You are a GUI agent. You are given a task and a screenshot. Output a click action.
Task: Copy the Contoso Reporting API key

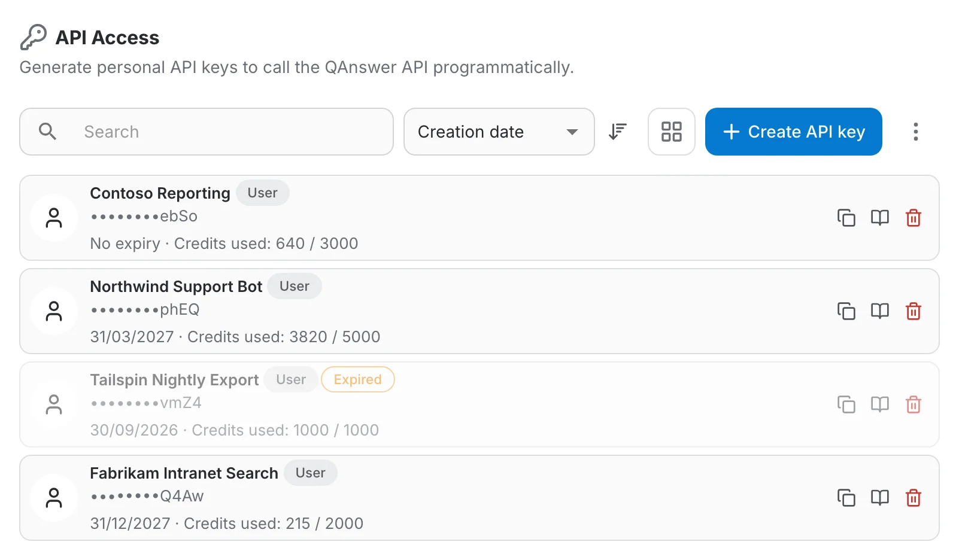click(846, 218)
